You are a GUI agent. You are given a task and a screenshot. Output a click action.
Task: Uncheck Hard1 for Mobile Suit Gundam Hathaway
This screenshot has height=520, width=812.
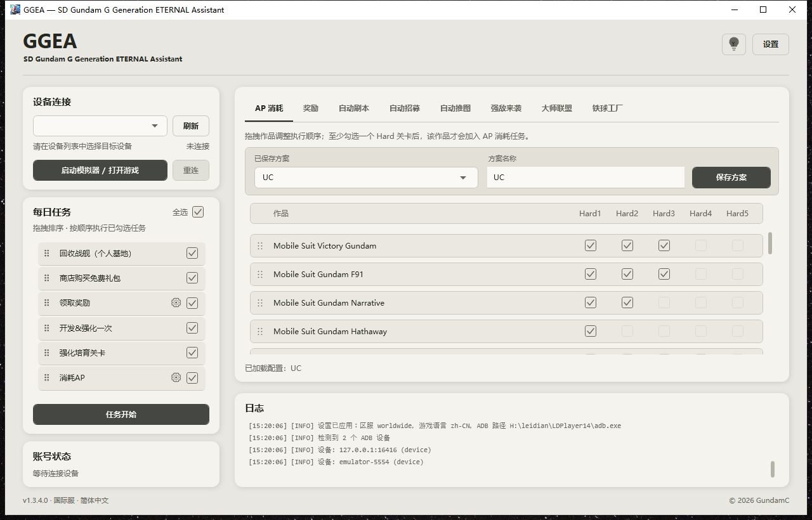(x=591, y=331)
